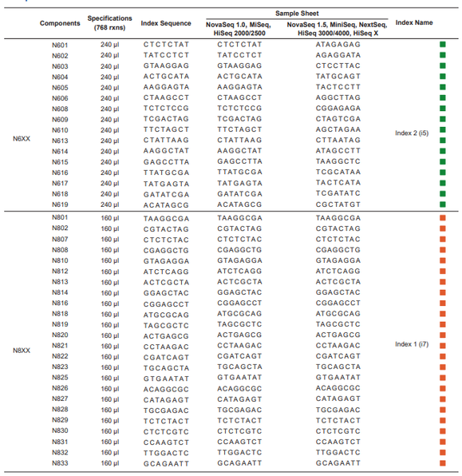Click the Components column header
The width and height of the screenshot is (462, 476).
click(60, 23)
